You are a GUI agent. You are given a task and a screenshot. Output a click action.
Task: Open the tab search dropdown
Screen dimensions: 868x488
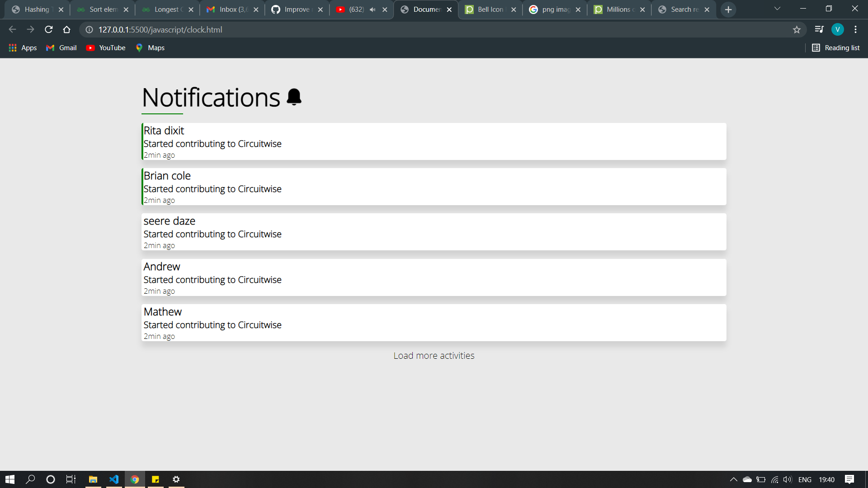[x=777, y=8]
